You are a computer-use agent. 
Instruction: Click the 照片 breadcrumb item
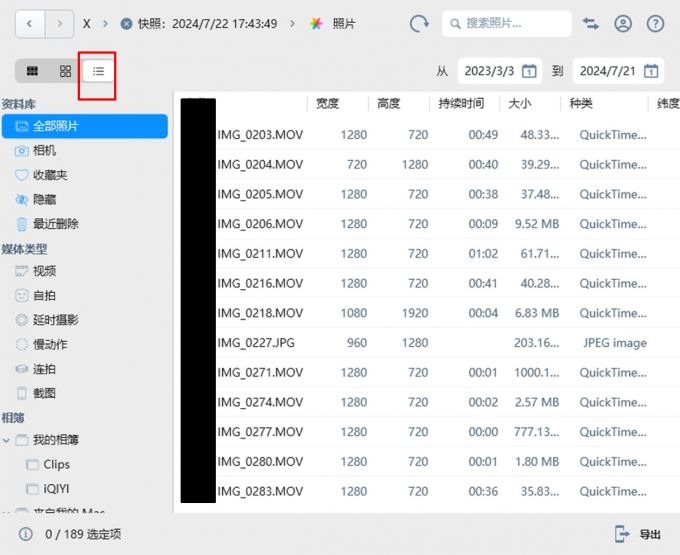pos(342,23)
